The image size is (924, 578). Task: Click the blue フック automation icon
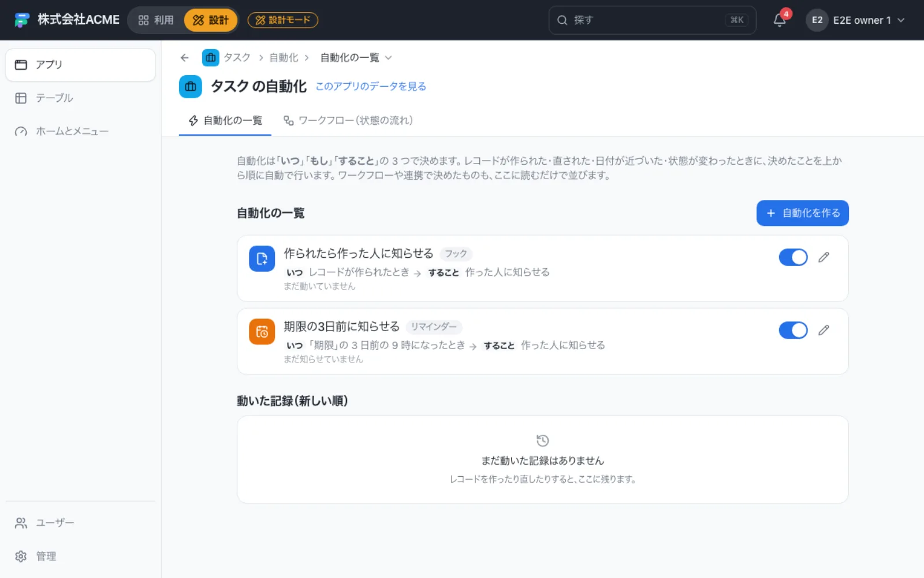pos(262,258)
